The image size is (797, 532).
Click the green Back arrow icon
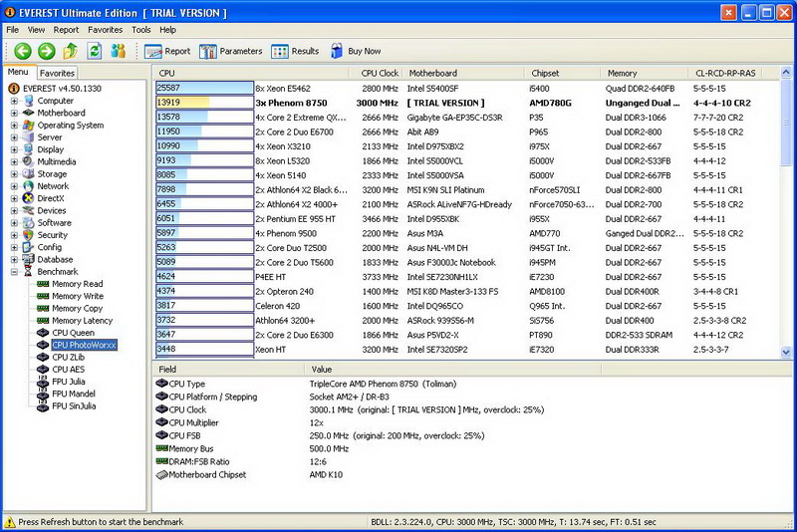coord(23,51)
